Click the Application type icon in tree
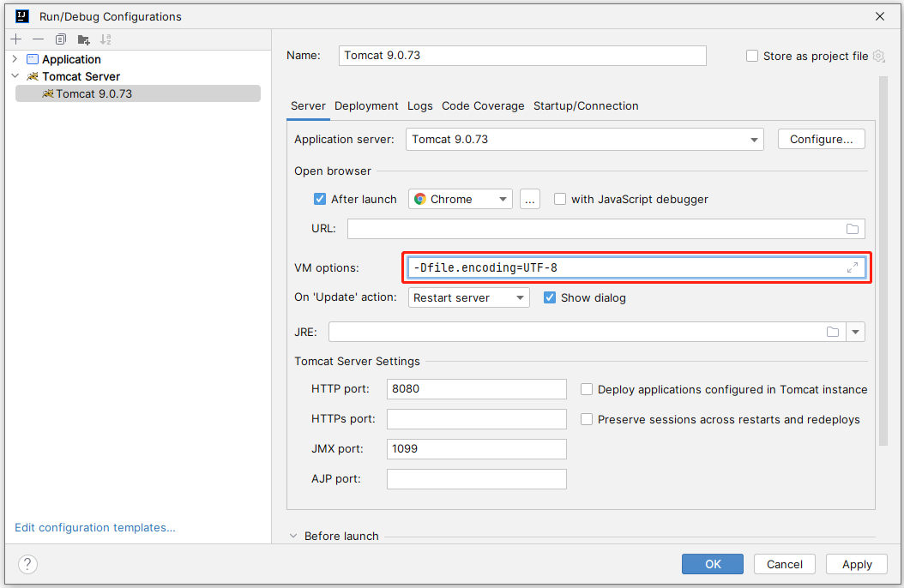The image size is (904, 588). tap(33, 59)
